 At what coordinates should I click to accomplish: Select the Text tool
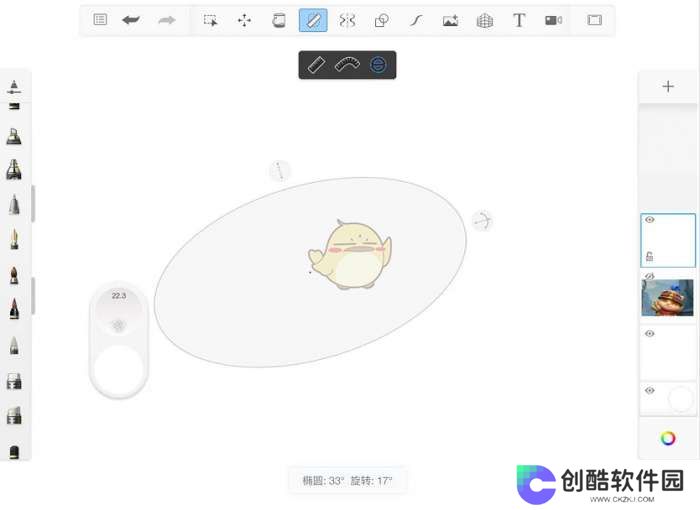(x=519, y=20)
